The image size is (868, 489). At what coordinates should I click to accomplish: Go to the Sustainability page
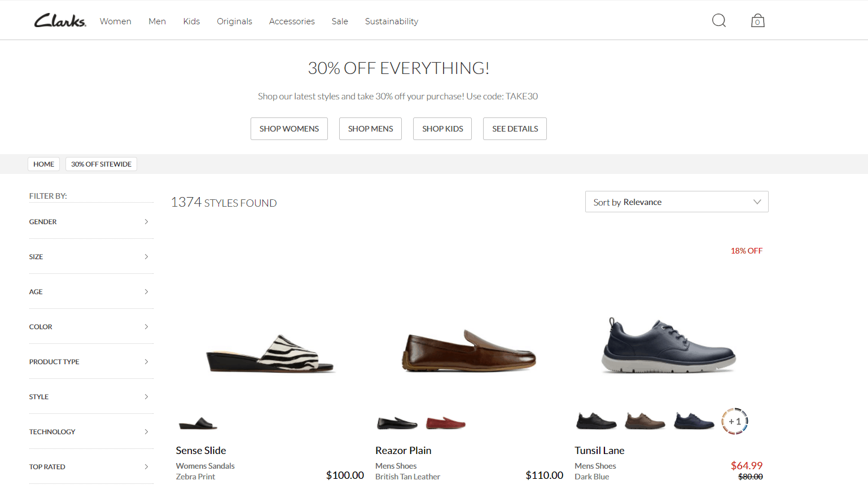point(392,21)
